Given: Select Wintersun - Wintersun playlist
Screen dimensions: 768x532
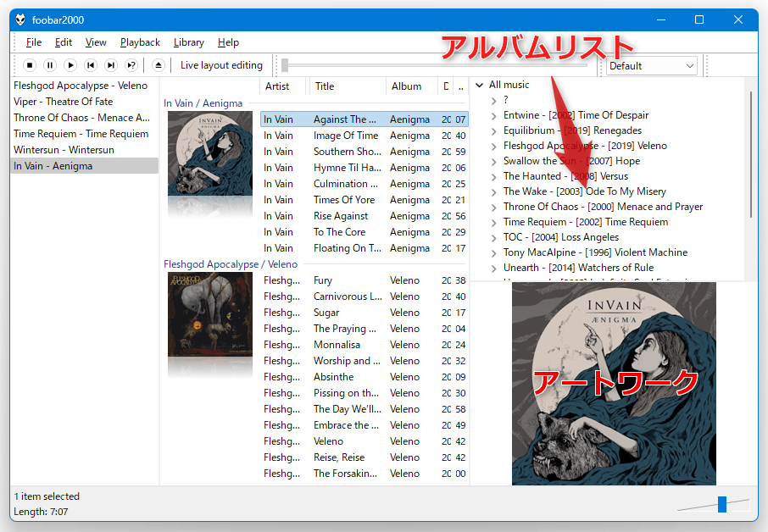Looking at the screenshot, I should [84, 150].
